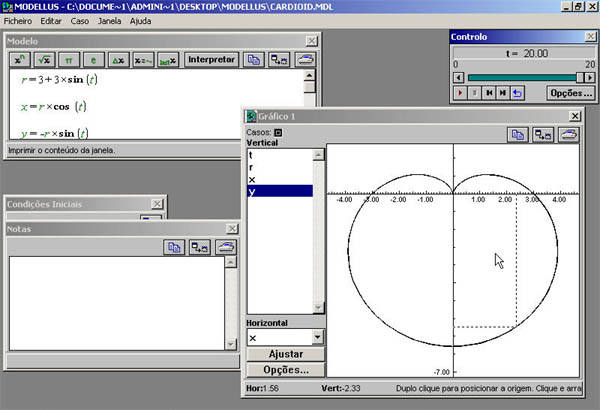Open the Ajuda menu
The image size is (600, 410).
coord(140,21)
